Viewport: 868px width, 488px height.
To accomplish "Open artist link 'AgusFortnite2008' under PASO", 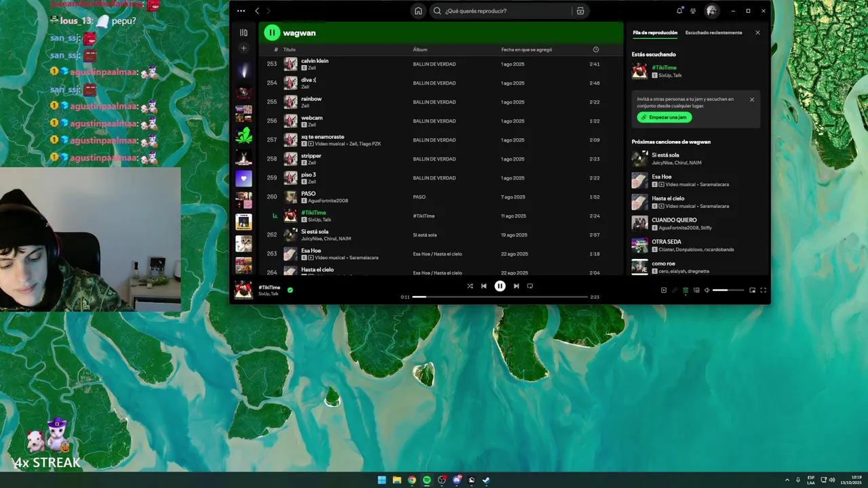I will (x=328, y=201).
